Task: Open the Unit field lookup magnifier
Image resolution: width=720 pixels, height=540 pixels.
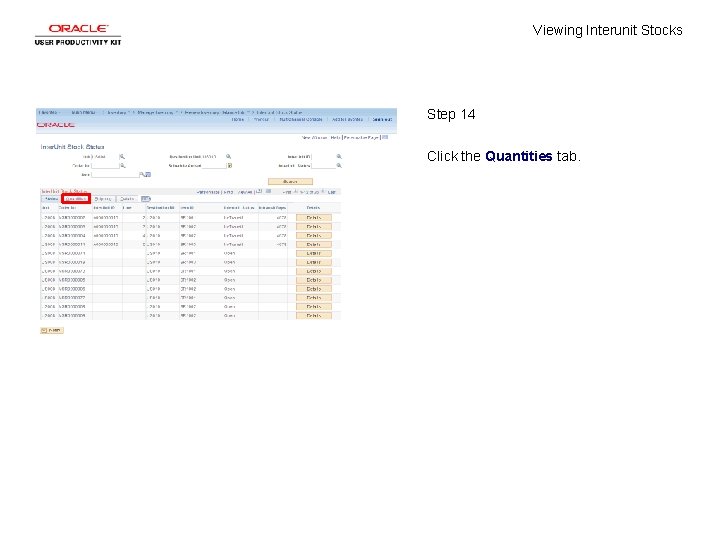Action: (122, 157)
